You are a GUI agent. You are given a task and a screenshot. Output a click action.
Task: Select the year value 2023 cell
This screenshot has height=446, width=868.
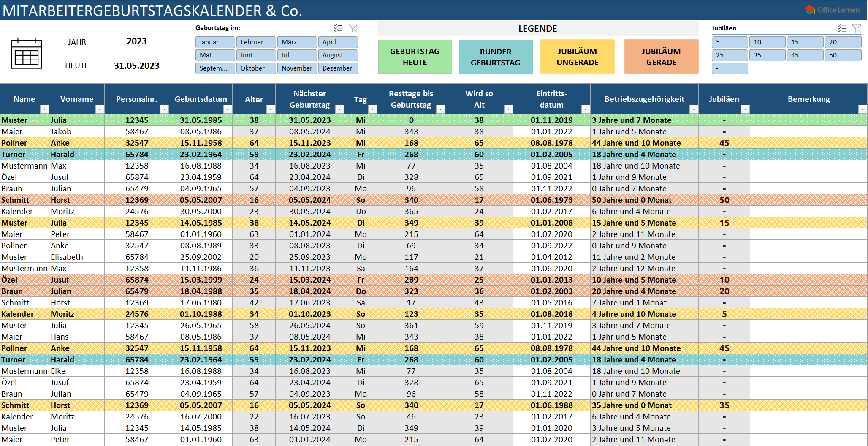[136, 41]
